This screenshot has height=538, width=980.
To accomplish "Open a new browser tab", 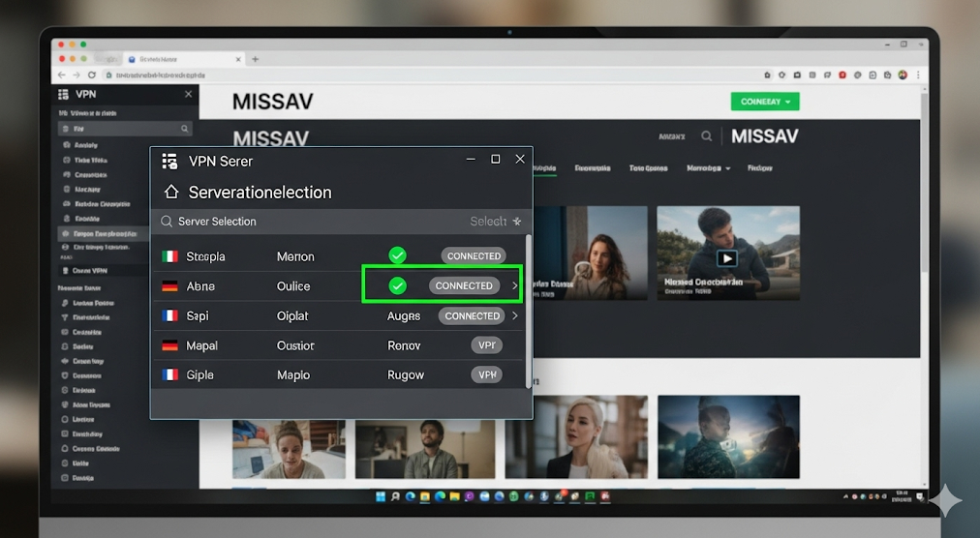I will point(256,59).
